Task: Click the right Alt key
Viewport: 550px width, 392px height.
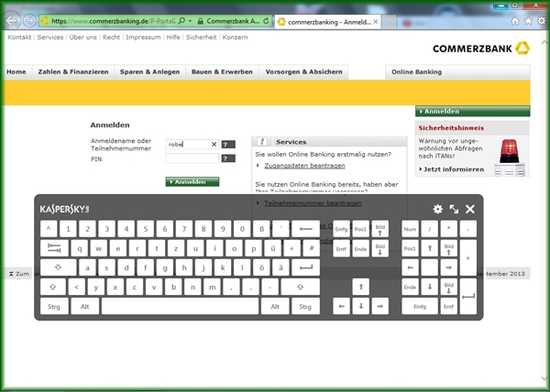Action: 275,307
